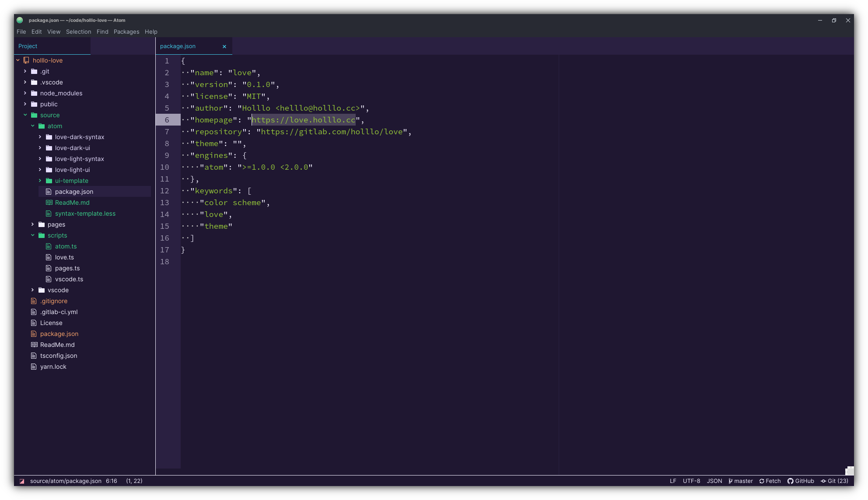Screen dimensions: 868x500
Task: Click the LF line ending selector
Action: click(673, 481)
